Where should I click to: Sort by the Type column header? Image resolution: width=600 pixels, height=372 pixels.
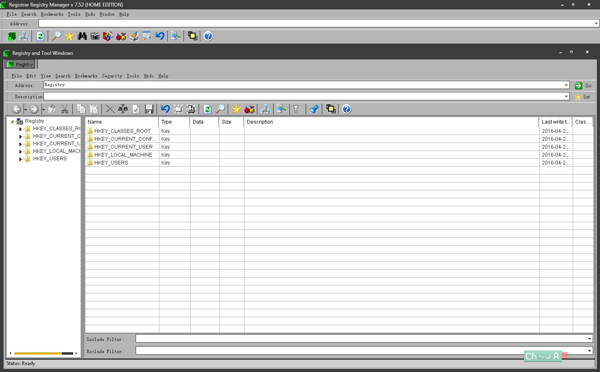174,122
